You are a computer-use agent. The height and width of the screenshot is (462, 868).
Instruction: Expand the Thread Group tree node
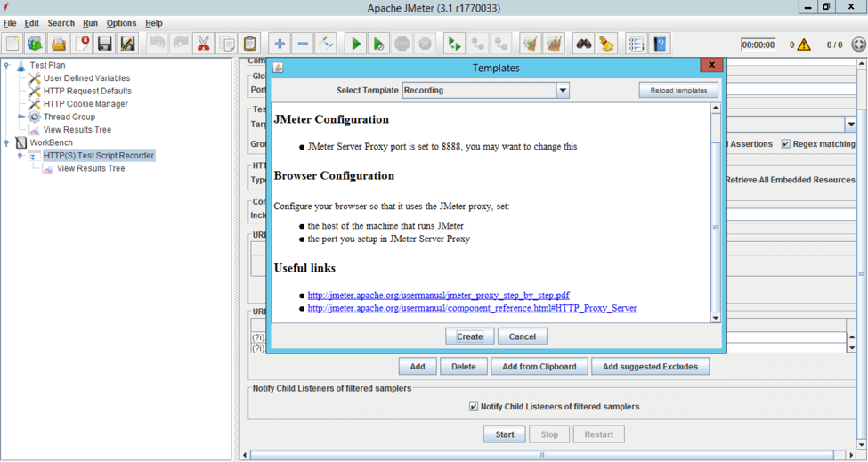(20, 117)
